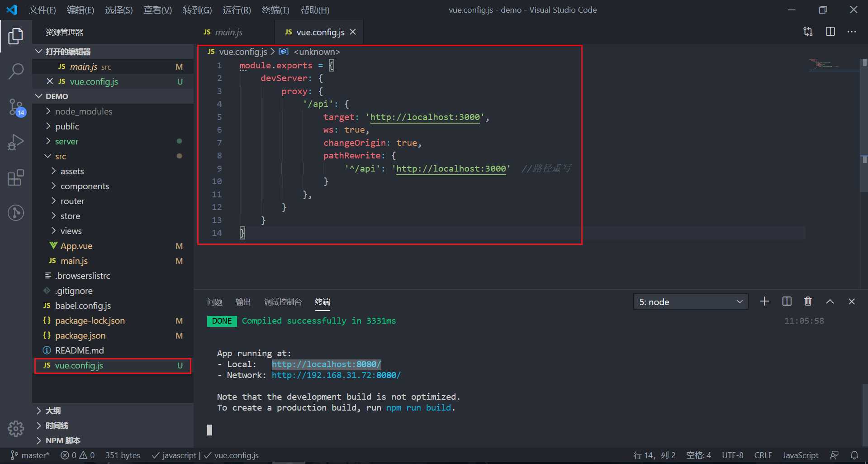Screen dimensions: 868x464
Task: Click the JavaScript language mode in status bar
Action: [801, 455]
